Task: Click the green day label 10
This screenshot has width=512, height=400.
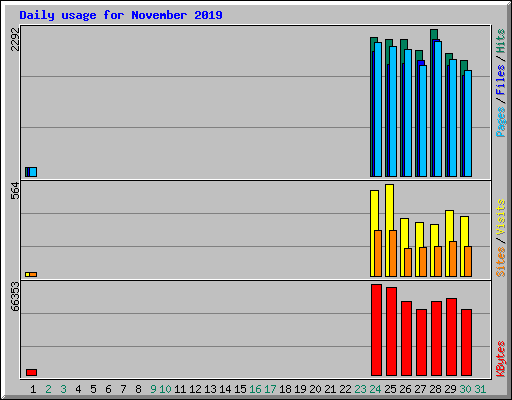Action: (x=165, y=389)
